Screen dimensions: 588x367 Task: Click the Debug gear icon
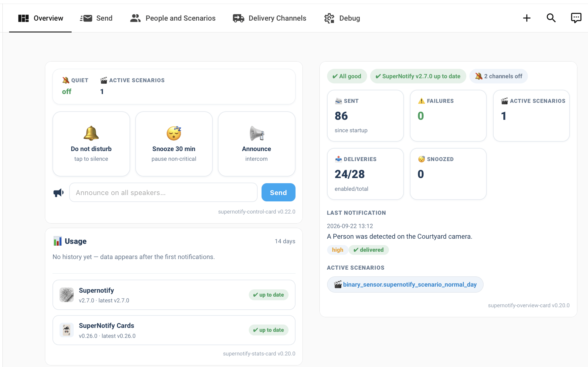coord(329,18)
